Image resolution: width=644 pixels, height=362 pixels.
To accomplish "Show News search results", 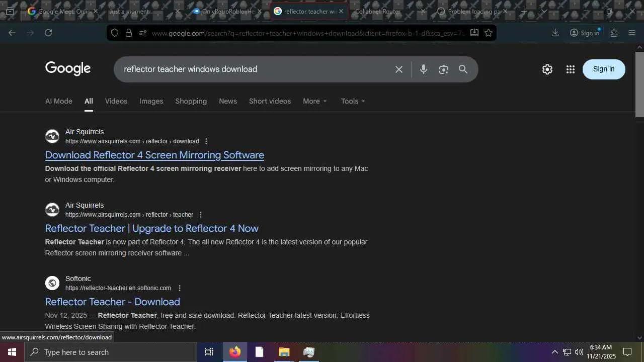I will (228, 101).
